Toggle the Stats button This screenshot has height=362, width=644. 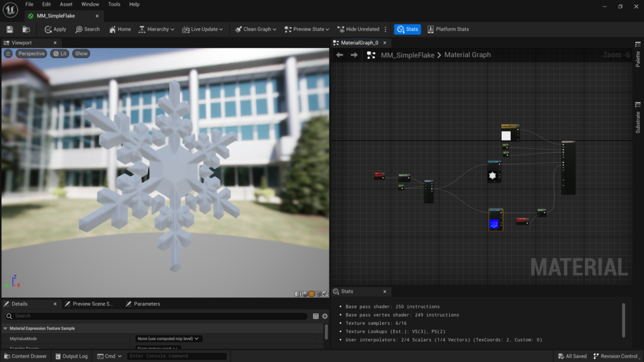pyautogui.click(x=408, y=29)
